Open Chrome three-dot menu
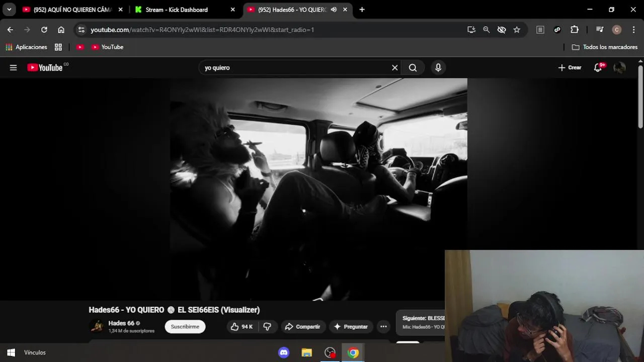The width and height of the screenshot is (644, 362). click(x=633, y=30)
